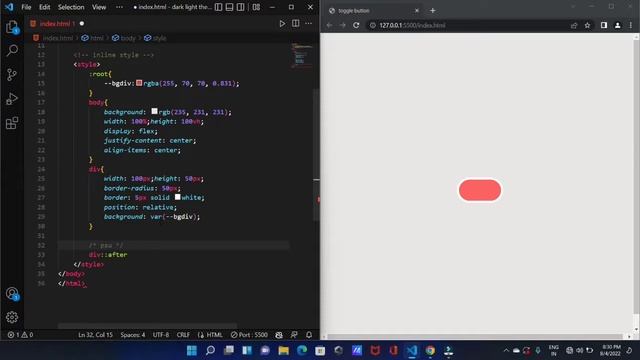Open Source Control view

12,75
